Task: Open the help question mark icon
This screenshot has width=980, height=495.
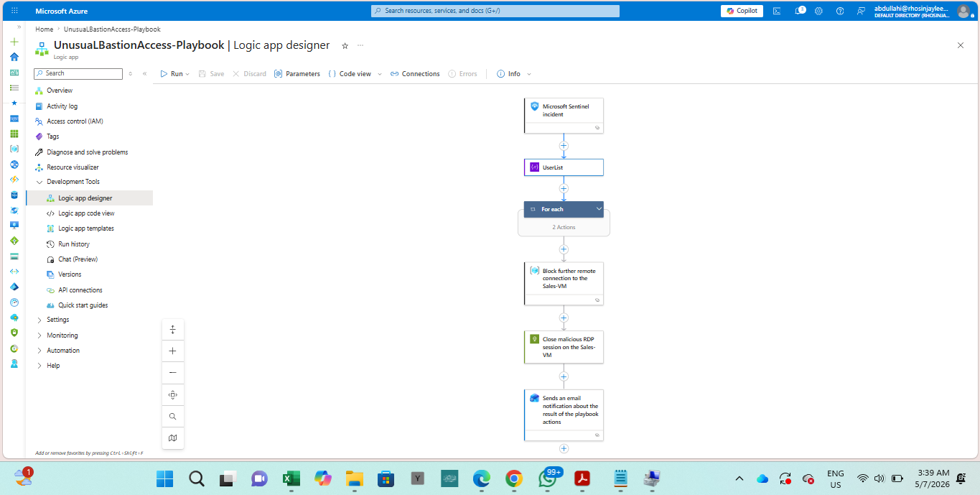Action: [x=840, y=11]
